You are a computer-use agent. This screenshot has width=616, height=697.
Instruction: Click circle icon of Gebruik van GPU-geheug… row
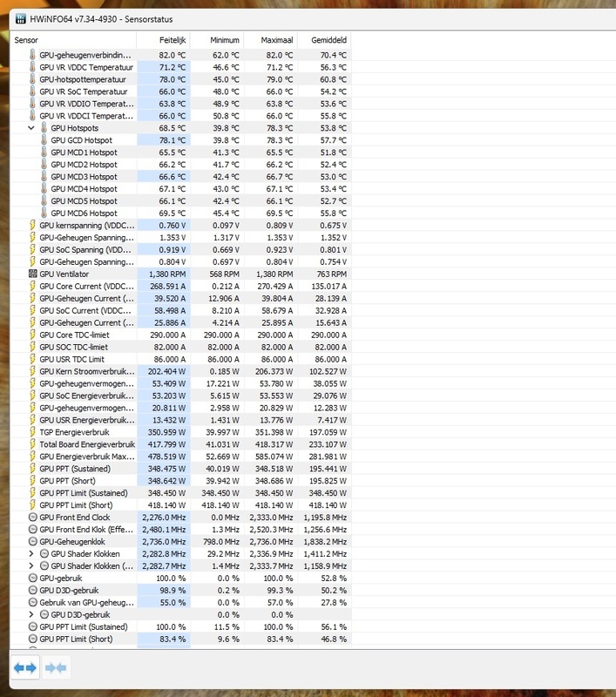coord(32,602)
